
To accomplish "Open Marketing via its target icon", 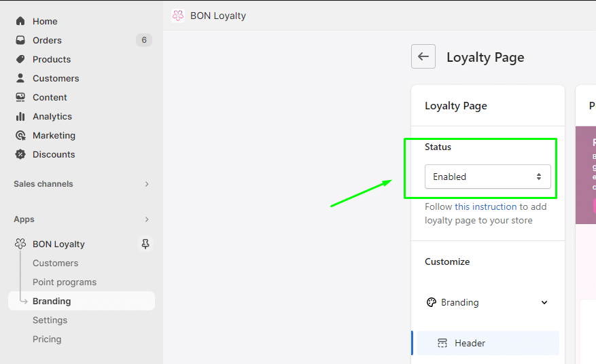I will coord(20,135).
